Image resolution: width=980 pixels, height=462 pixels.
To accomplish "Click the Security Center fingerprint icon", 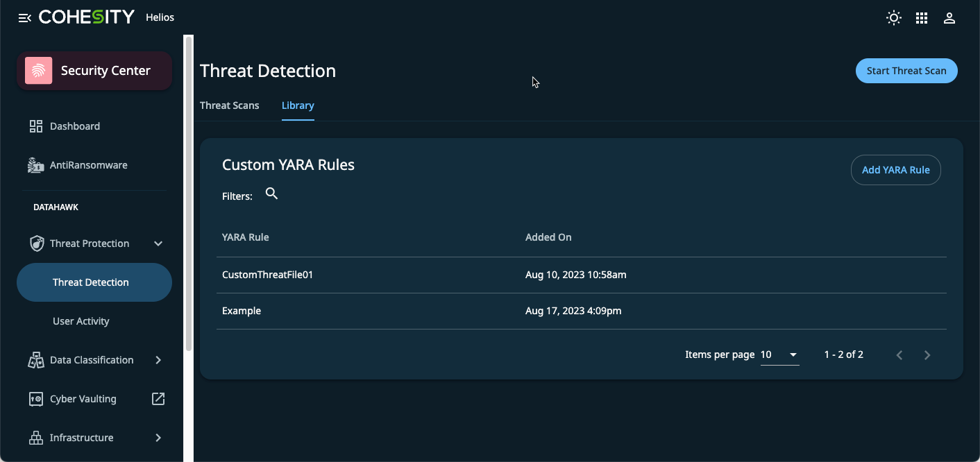I will point(39,71).
